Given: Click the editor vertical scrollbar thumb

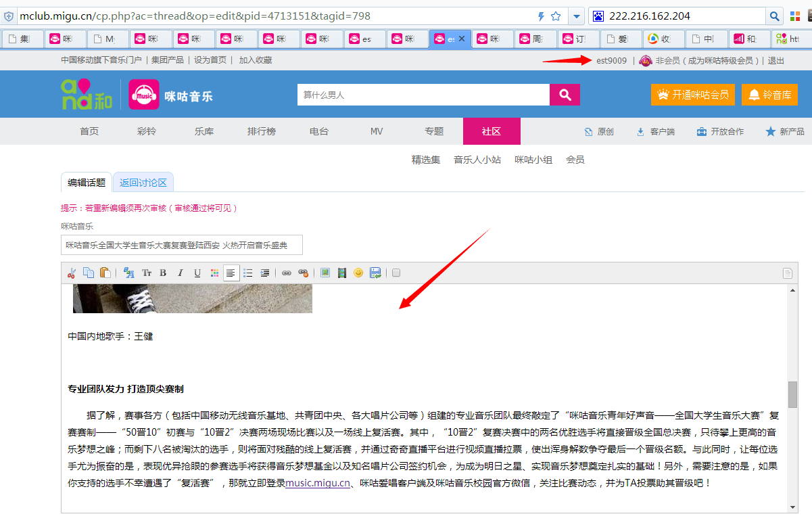Looking at the screenshot, I should 792,394.
